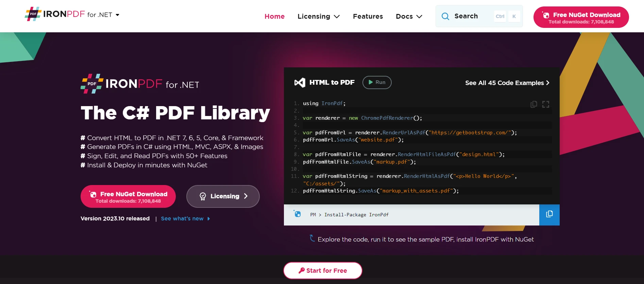The image size is (644, 284).
Task: Click Sign, Edit, and Read PDFs feature line
Action: [x=154, y=156]
